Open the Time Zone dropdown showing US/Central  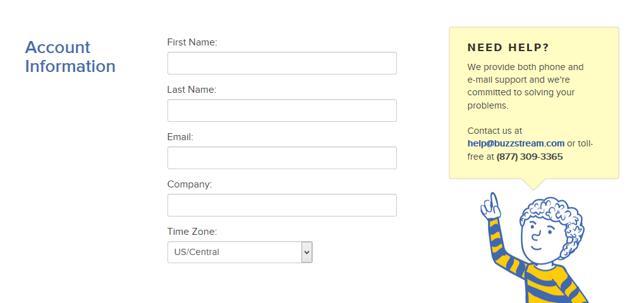click(240, 252)
